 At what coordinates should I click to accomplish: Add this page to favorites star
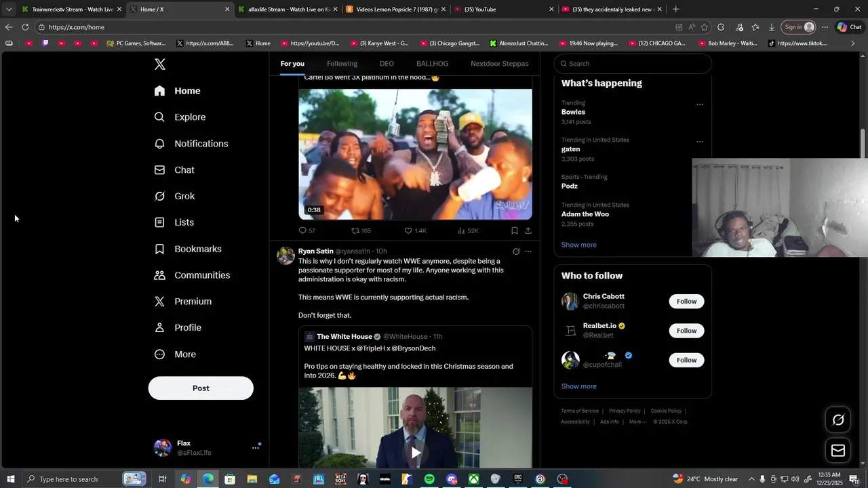coord(705,27)
